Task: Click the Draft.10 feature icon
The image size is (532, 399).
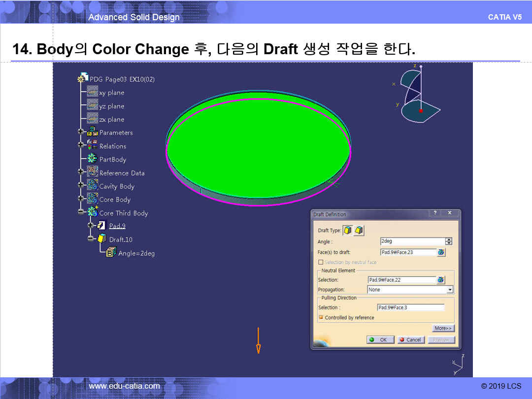Action: point(102,239)
